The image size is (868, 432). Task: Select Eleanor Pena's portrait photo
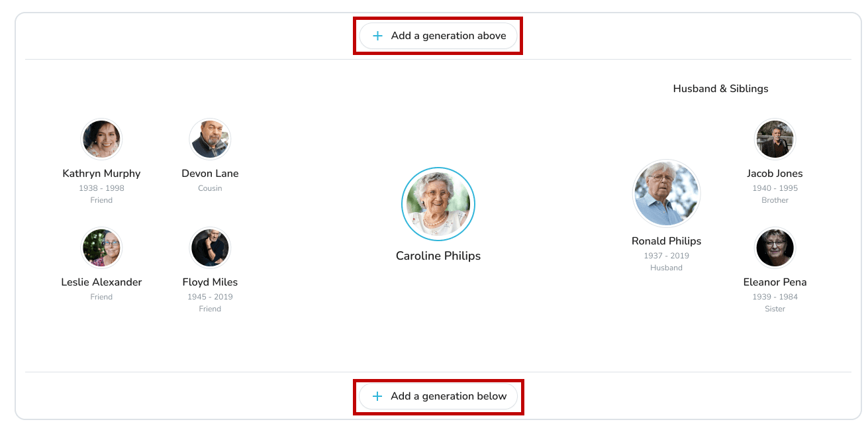tap(775, 247)
